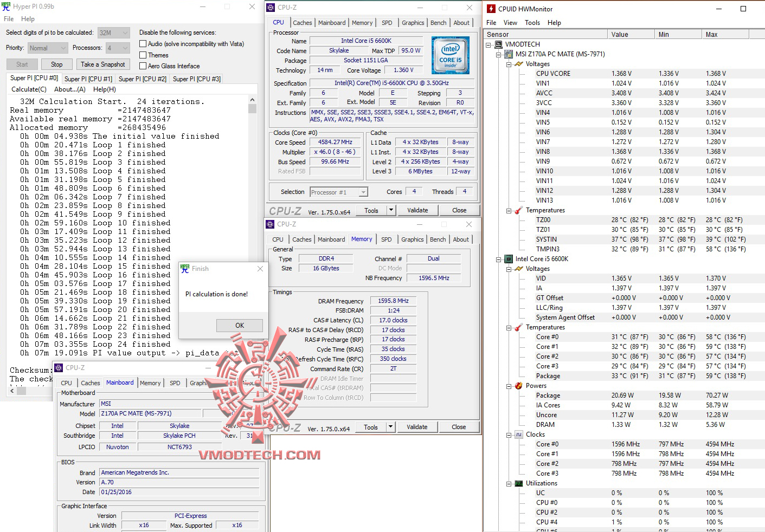765x532 pixels.
Task: Click the Intel Core i5 inside logo
Action: [x=451, y=55]
